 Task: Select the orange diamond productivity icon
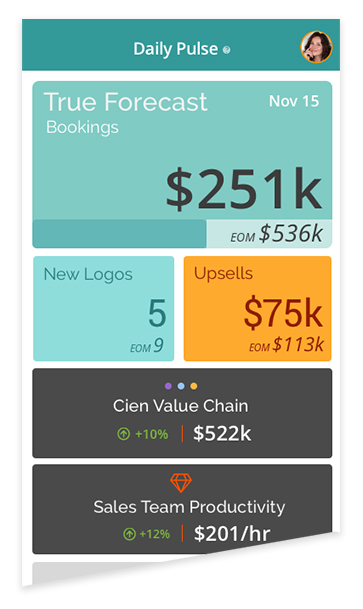point(181,483)
